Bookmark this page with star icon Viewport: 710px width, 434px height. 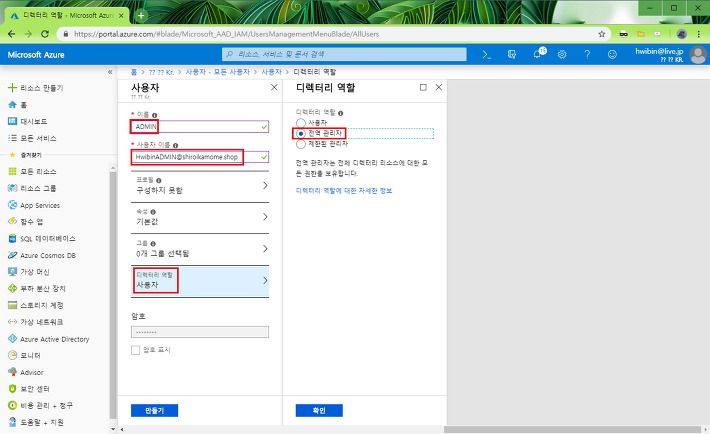coord(601,34)
